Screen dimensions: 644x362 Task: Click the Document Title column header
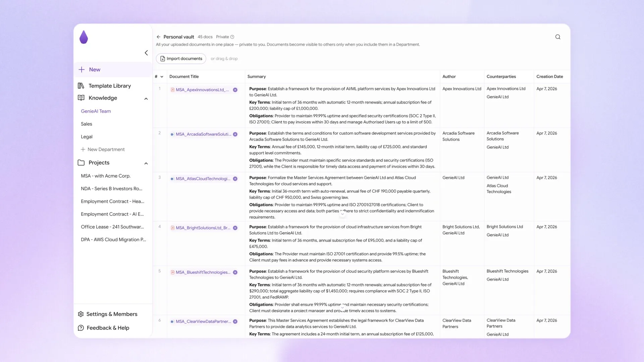click(184, 77)
